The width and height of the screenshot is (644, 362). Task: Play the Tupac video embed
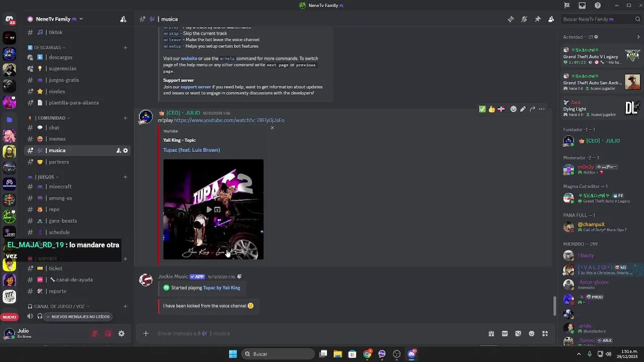point(209,210)
